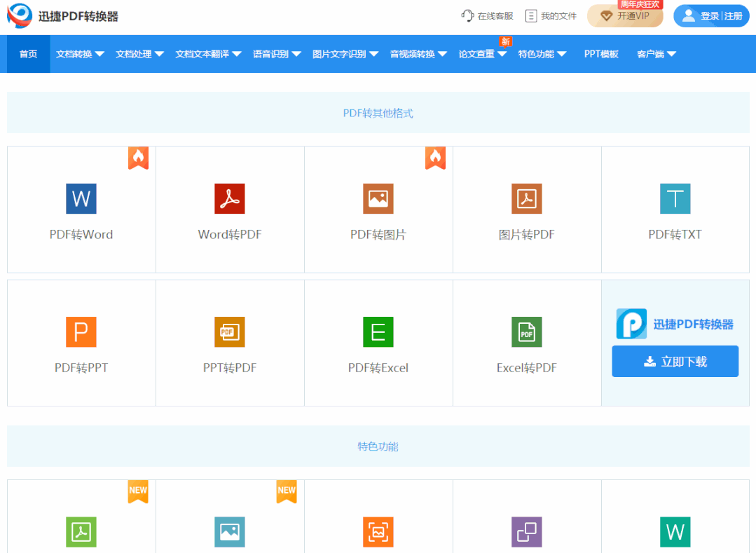Click the 特色功能 section heading
The height and width of the screenshot is (553, 756).
378,446
